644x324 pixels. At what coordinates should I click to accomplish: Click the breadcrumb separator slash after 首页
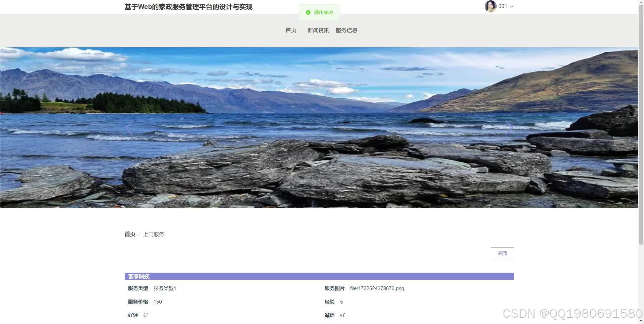click(x=139, y=234)
